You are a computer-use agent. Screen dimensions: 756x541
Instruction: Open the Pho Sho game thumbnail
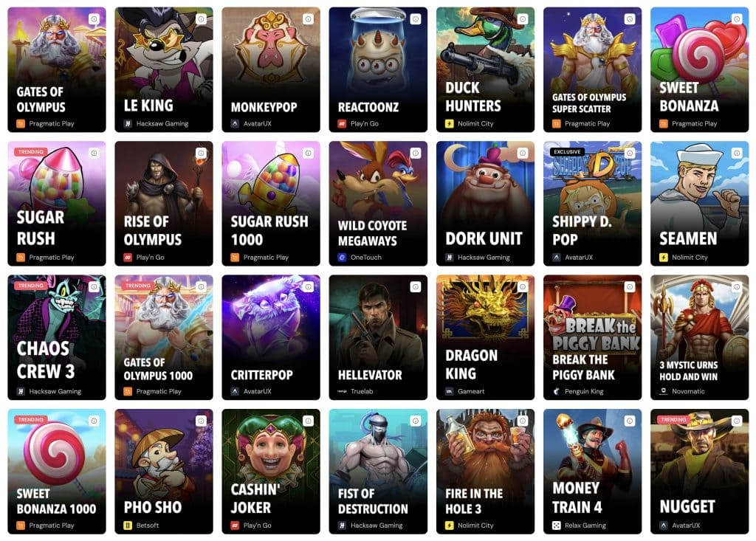[x=164, y=472]
